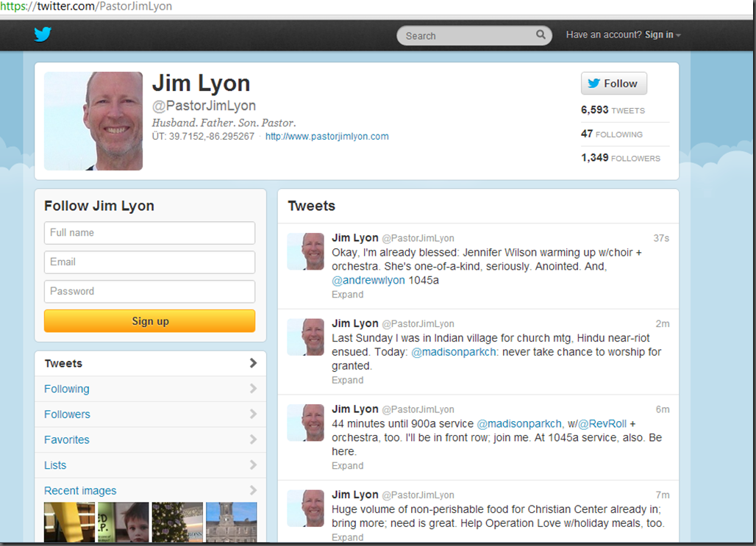Screen dimensions: 756x546
Task: Open the Sign in dropdown
Action: coord(663,35)
